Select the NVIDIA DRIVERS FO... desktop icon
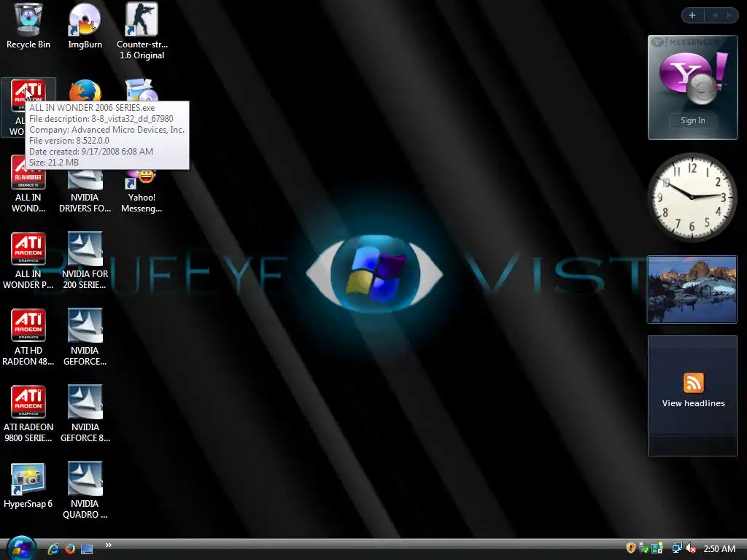The width and height of the screenshot is (747, 560). coord(85,190)
